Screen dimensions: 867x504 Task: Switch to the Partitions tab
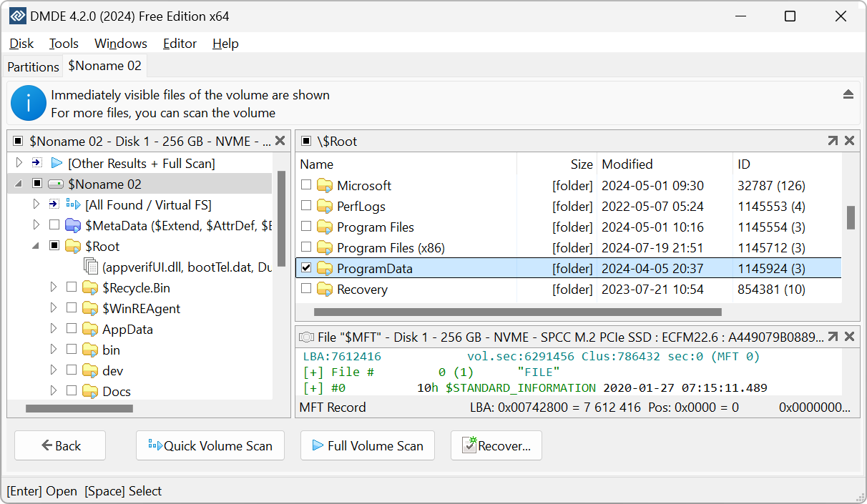pyautogui.click(x=32, y=66)
